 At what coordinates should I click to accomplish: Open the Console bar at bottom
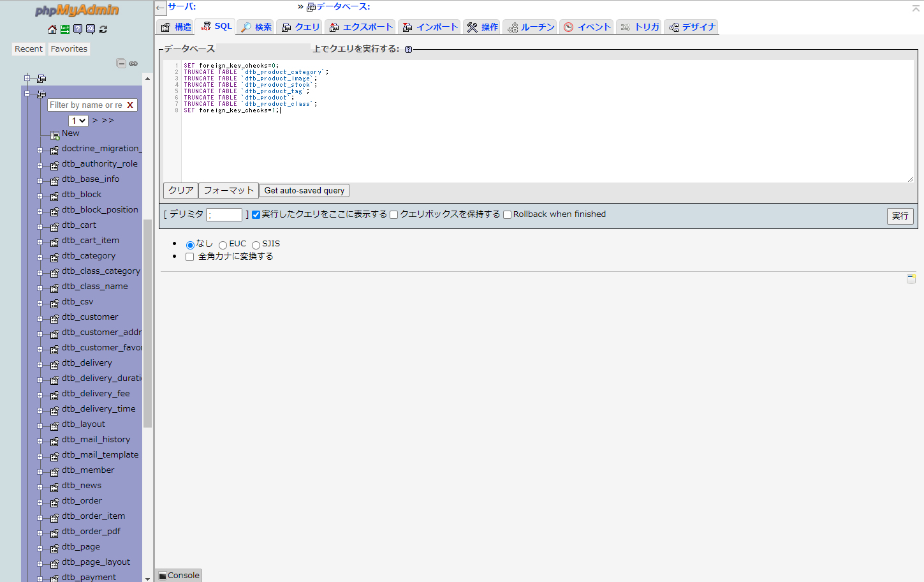[x=179, y=576]
